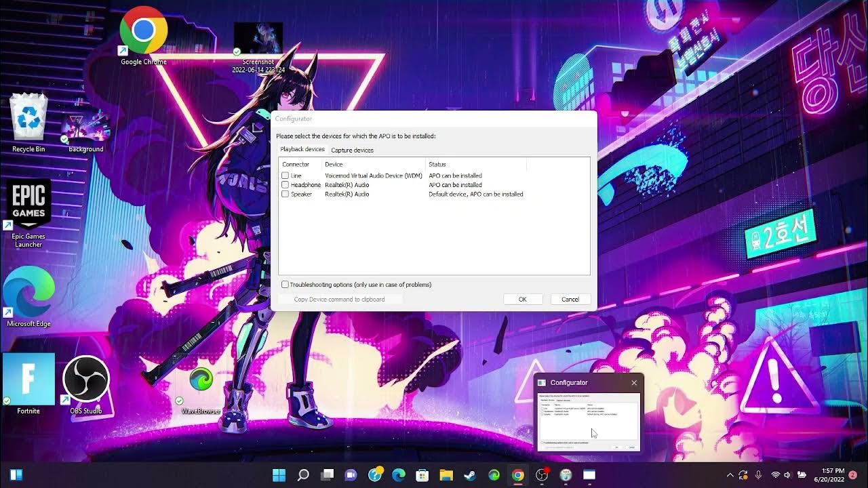Open the globe installer icon on the taskbar
Viewport: 868px width, 488px height.
coord(566,475)
